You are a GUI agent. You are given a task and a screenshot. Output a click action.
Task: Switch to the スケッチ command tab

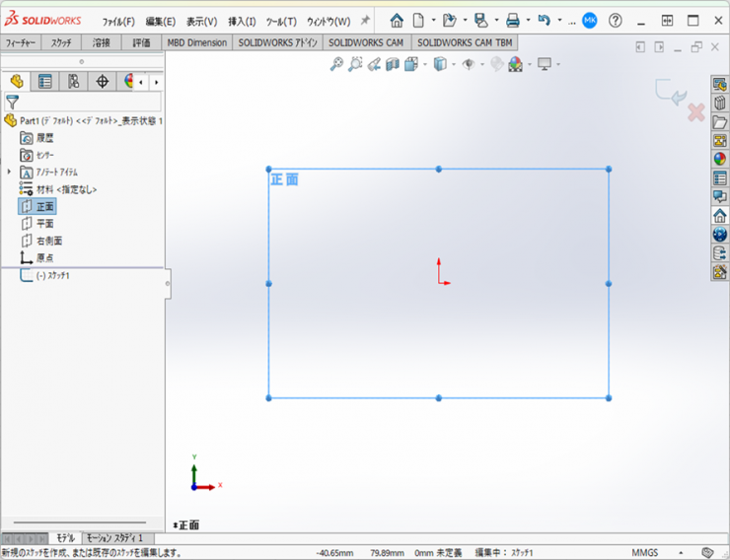coord(61,42)
